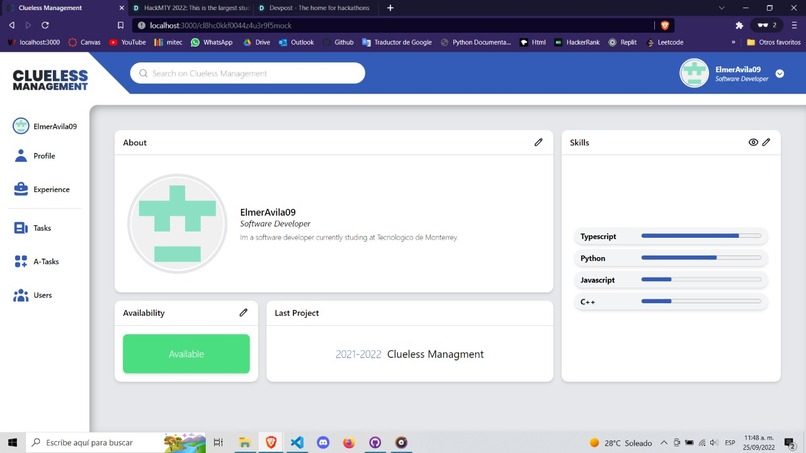This screenshot has width=806, height=453.
Task: Open Canvas bookmark
Action: [x=85, y=42]
